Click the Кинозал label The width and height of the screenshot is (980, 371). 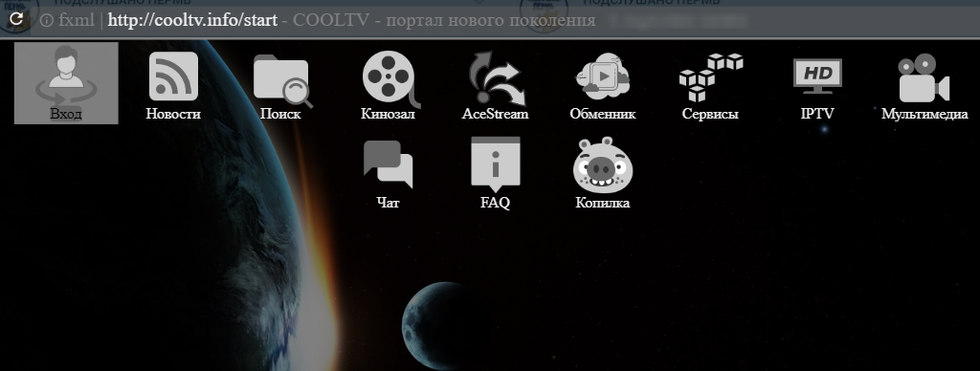click(x=389, y=114)
